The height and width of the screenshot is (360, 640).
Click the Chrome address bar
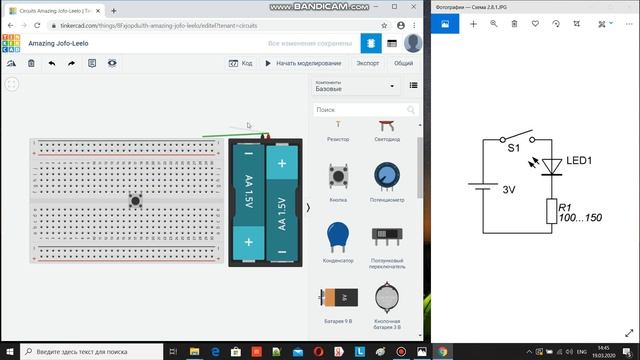(212, 25)
